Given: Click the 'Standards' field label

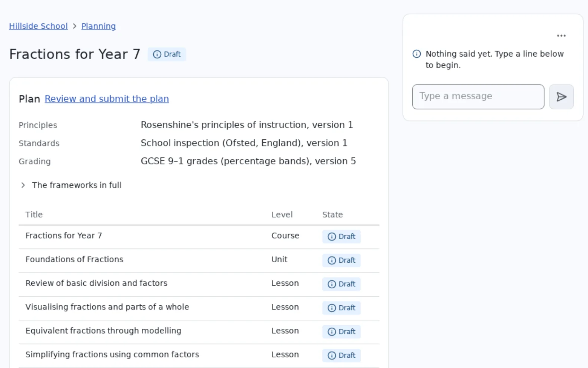Looking at the screenshot, I should (x=39, y=143).
